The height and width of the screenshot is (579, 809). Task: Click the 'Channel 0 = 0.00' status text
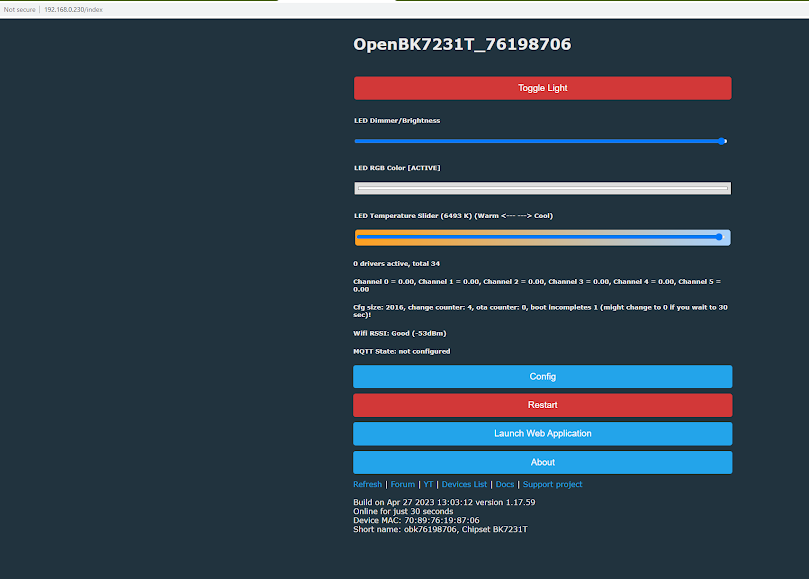[537, 285]
